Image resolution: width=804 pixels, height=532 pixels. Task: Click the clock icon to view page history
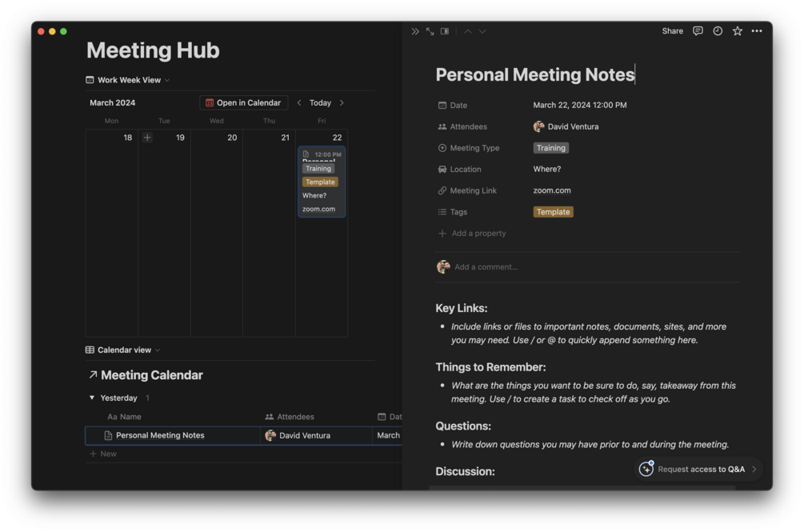click(717, 30)
